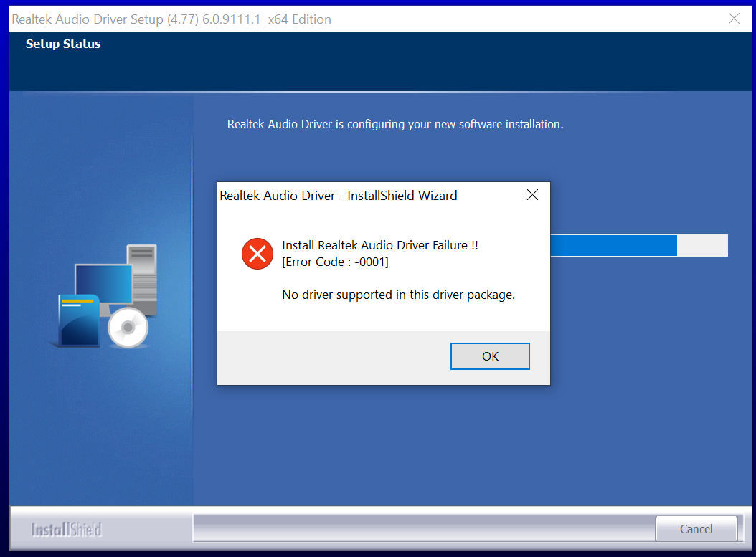The width and height of the screenshot is (756, 557).
Task: Click the 'No driver supported' message text
Action: click(x=398, y=295)
